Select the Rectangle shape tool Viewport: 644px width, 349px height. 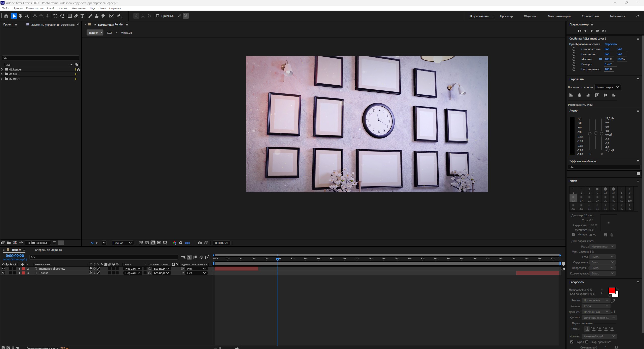point(70,16)
